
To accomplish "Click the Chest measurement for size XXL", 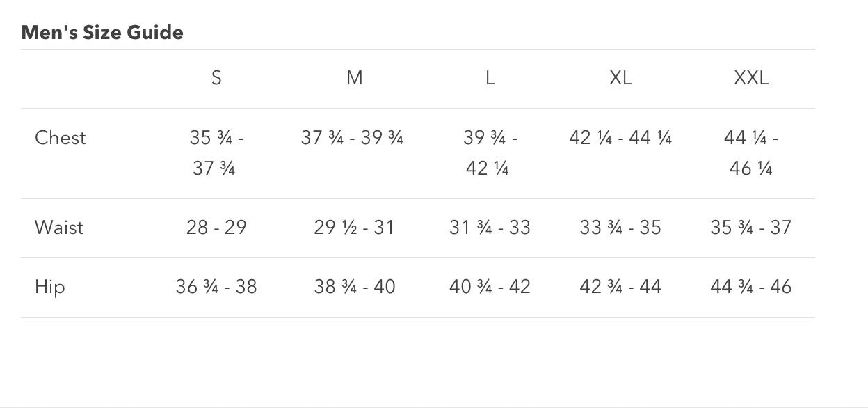I will click(x=751, y=152).
